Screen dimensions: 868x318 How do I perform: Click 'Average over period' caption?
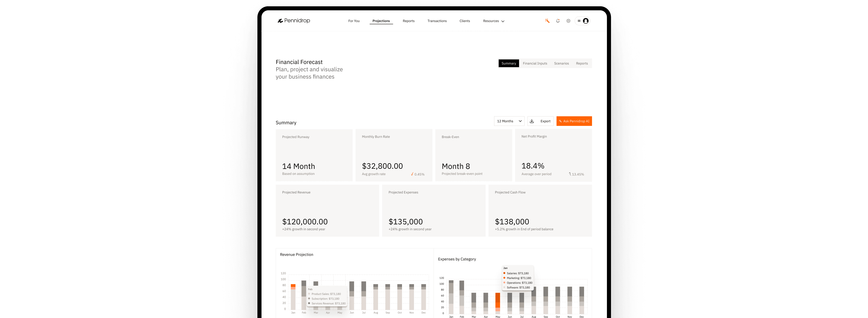tap(536, 174)
